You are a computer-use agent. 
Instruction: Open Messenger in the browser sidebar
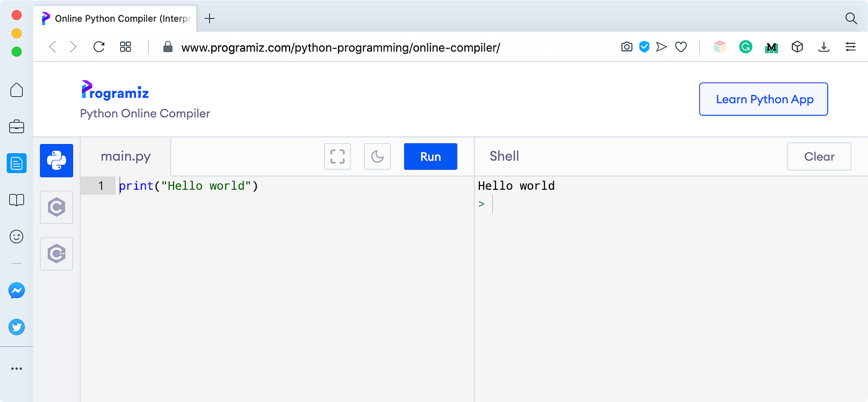point(17,290)
